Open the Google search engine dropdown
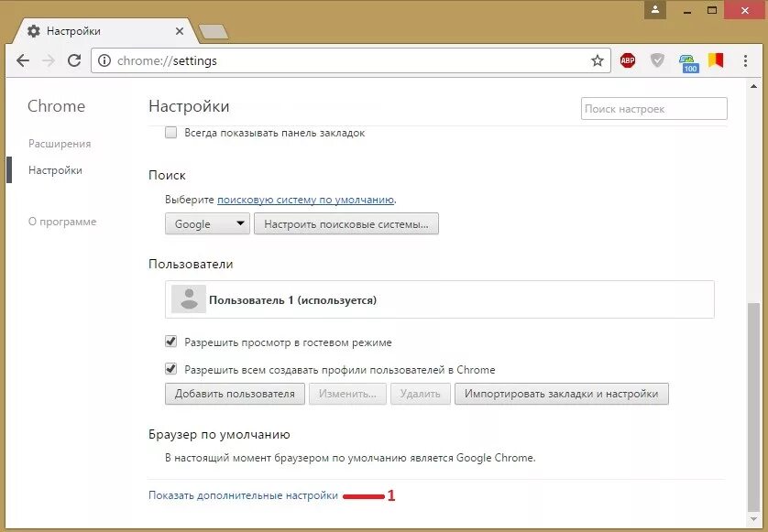 [208, 223]
